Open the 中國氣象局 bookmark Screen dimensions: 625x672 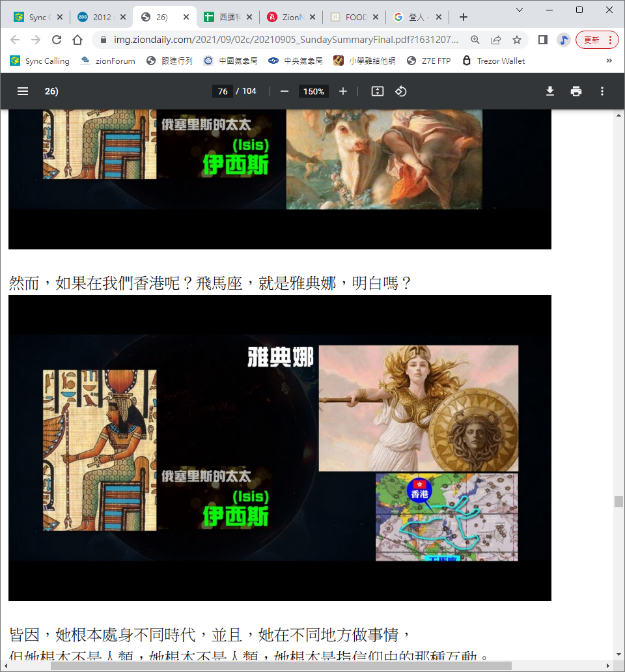tap(230, 61)
